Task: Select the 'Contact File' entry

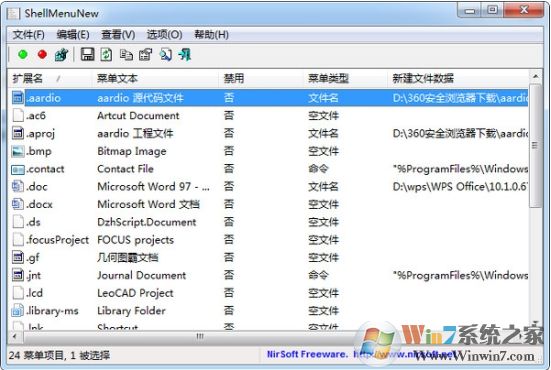Action: coord(125,169)
